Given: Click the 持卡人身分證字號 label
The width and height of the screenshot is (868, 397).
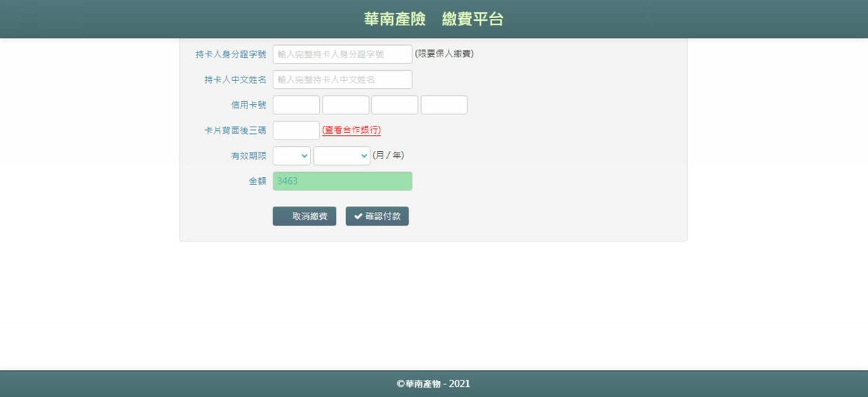Looking at the screenshot, I should 231,54.
